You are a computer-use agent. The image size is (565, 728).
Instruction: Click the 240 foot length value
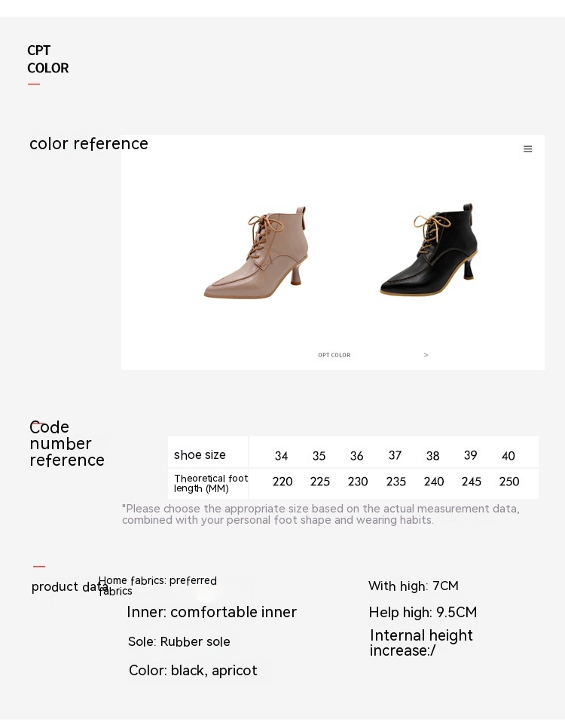click(x=434, y=482)
